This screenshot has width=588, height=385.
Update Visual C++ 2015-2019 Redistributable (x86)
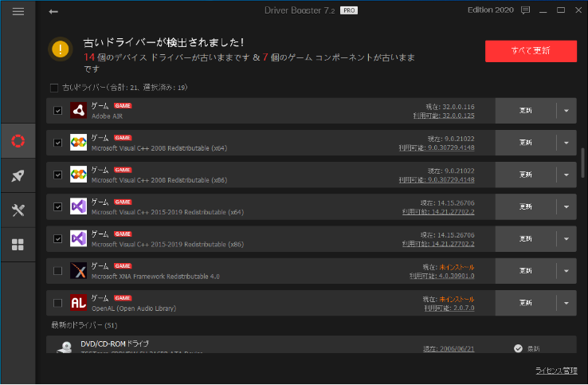coord(525,238)
